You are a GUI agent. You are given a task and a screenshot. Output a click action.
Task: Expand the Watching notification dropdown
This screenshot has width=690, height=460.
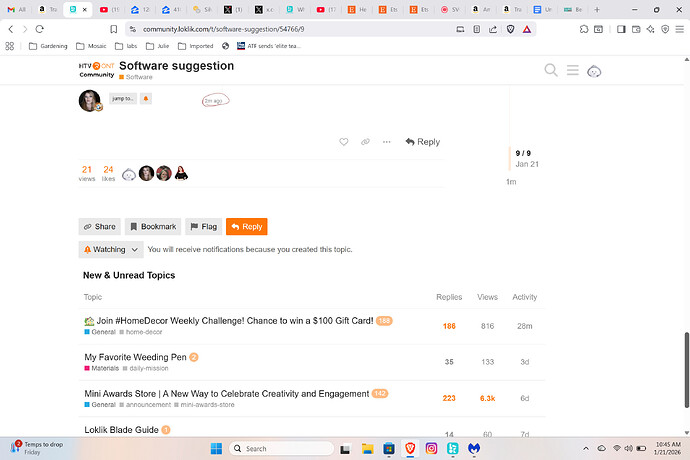coord(110,249)
